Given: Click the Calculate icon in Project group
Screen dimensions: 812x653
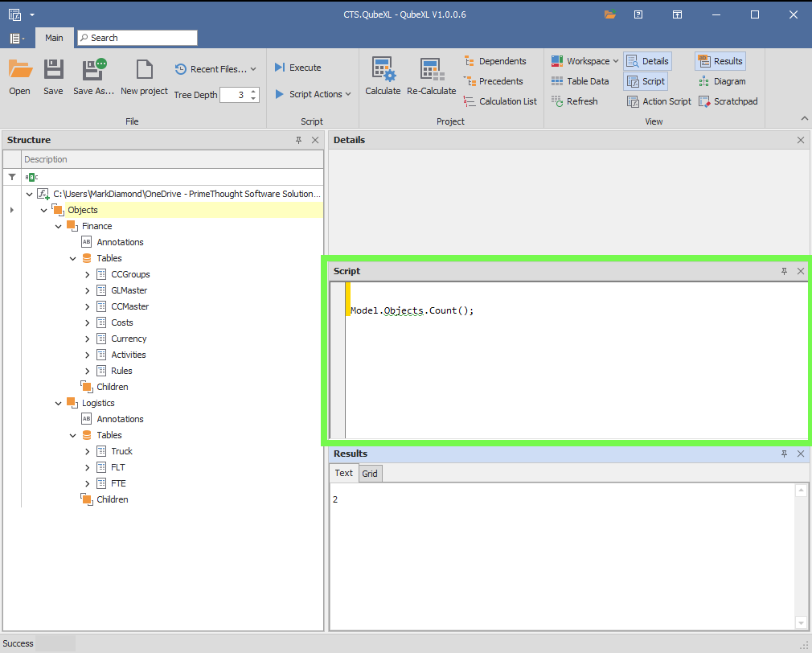Looking at the screenshot, I should [x=383, y=70].
